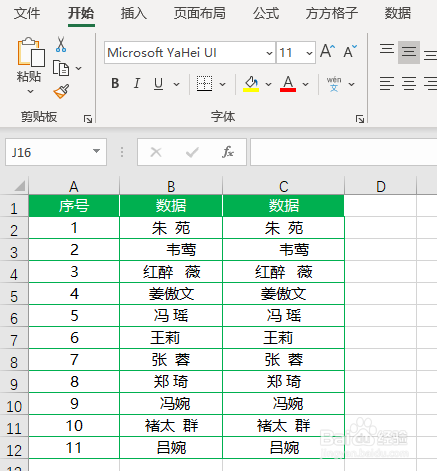Image resolution: width=437 pixels, height=471 pixels.
Task: Open font settings dialog launcher
Action: [360, 119]
